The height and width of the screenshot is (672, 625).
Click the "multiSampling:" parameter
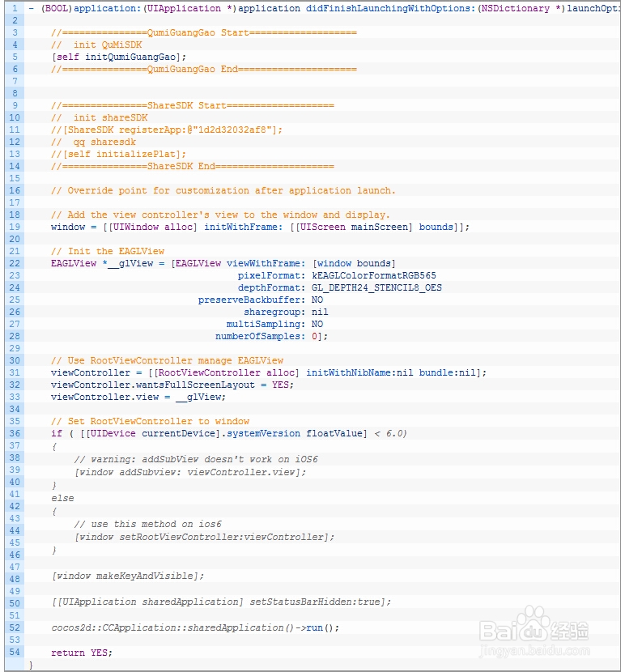(x=266, y=324)
